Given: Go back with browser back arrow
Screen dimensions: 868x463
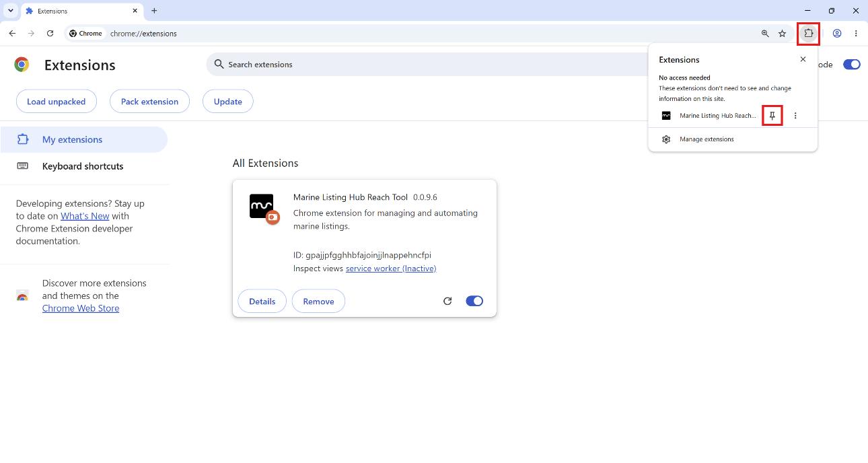Looking at the screenshot, I should [12, 33].
